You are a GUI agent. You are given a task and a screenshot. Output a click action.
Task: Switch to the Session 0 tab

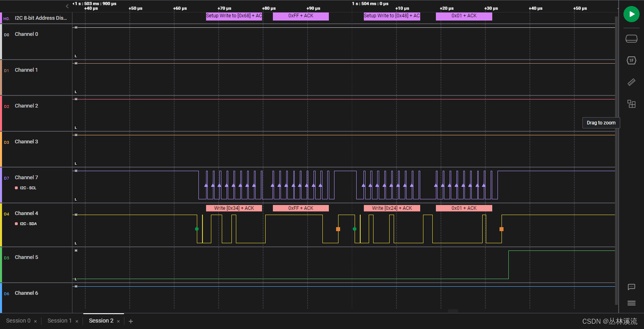click(x=18, y=321)
